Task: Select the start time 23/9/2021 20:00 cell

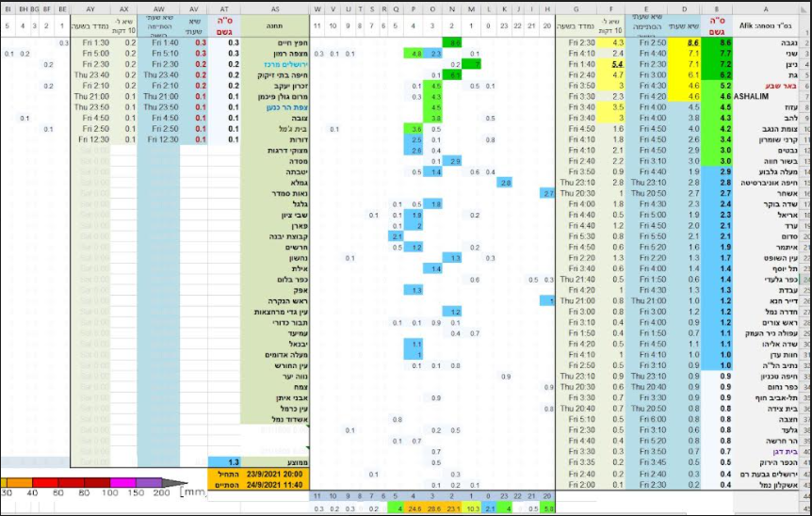Action: (274, 474)
